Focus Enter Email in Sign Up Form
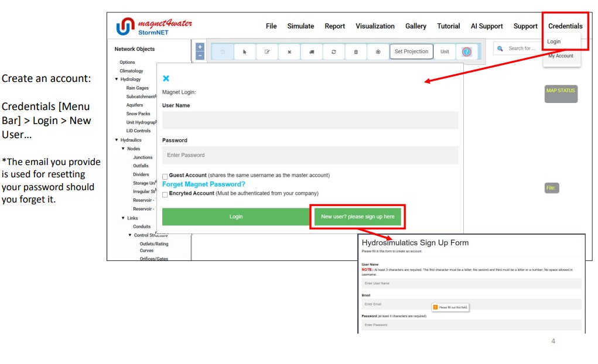This screenshot has height=364, width=598. (471, 304)
